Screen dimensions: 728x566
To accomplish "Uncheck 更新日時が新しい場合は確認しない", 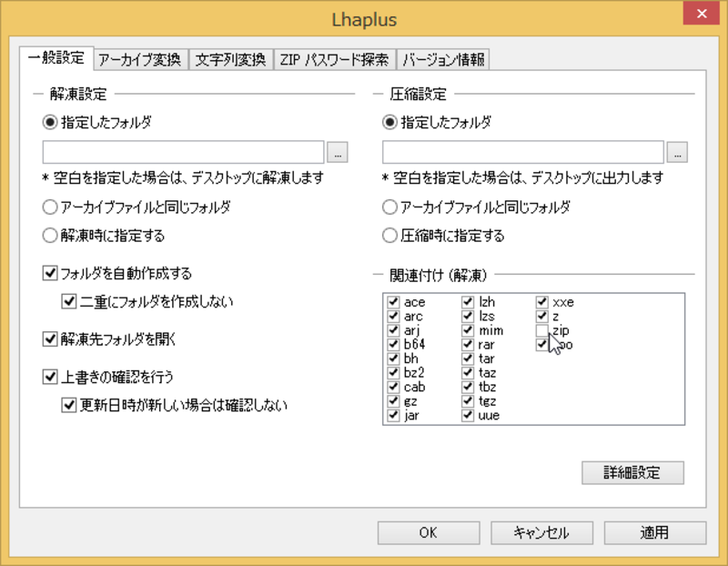I will [69, 405].
